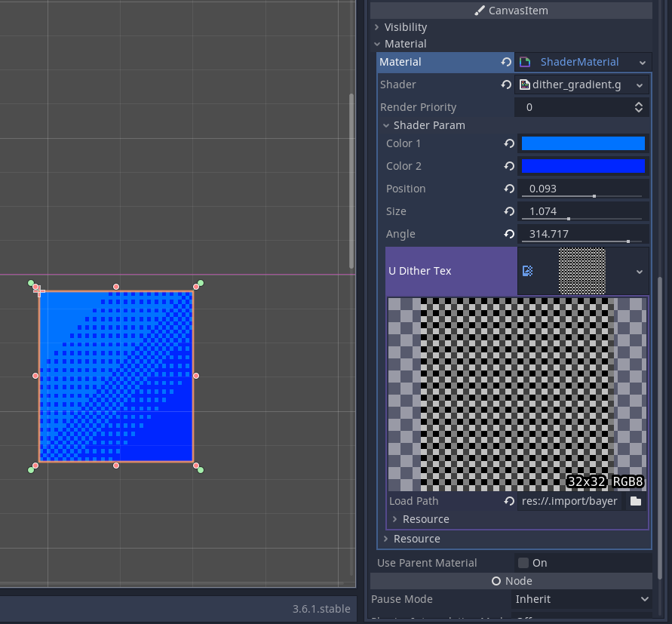Image resolution: width=672 pixels, height=624 pixels.
Task: Click the revert icon beside Color 1
Action: pos(509,143)
